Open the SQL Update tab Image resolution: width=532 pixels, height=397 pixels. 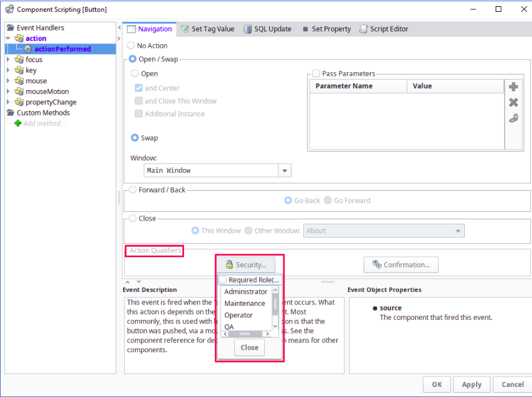pyautogui.click(x=267, y=29)
